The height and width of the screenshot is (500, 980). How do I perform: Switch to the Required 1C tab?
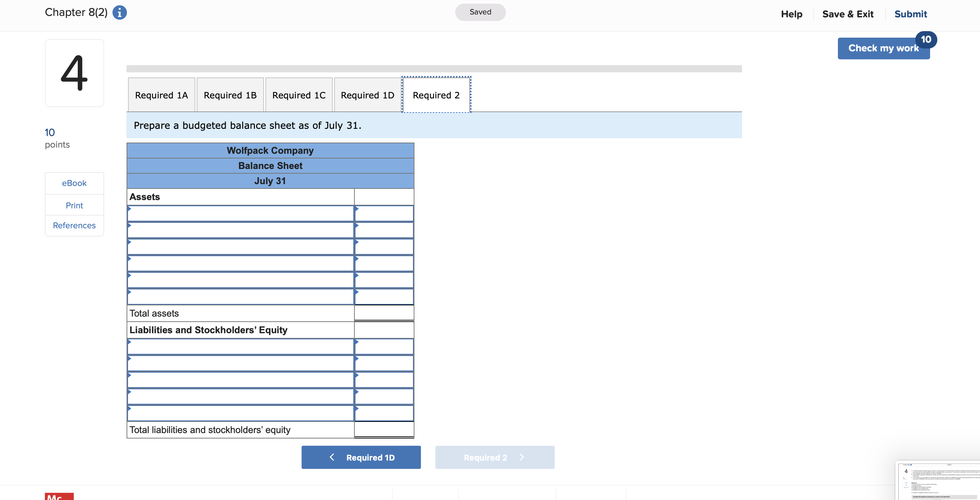point(299,95)
